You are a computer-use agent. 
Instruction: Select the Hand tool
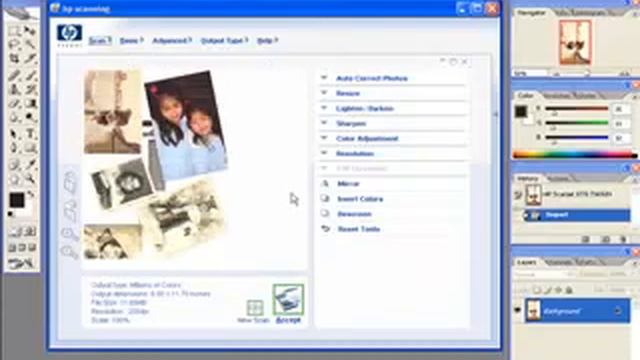(x=14, y=179)
